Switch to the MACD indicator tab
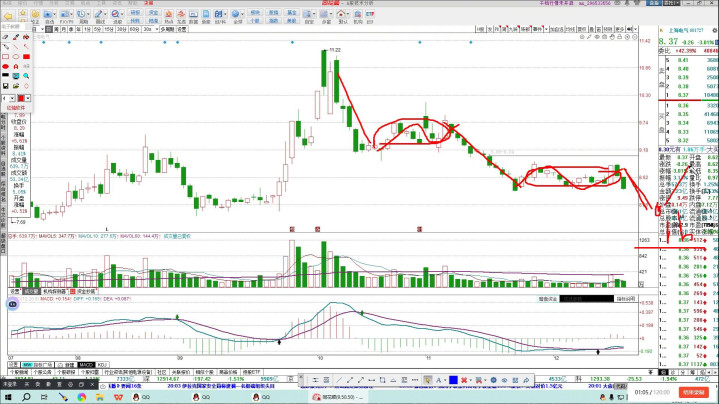The height and width of the screenshot is (404, 719). [86, 365]
